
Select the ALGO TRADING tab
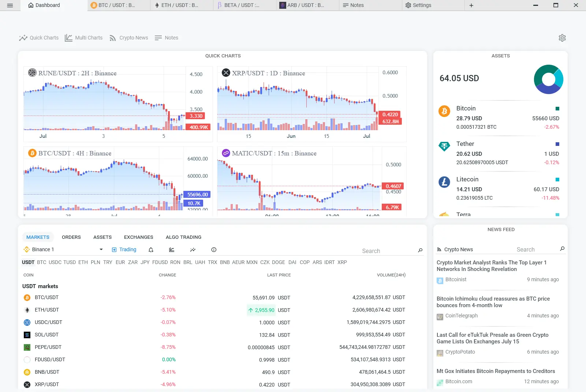184,237
